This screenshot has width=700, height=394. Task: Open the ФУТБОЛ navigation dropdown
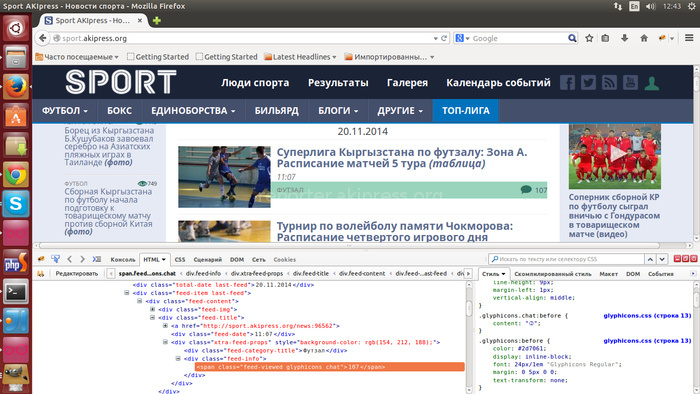pos(65,111)
